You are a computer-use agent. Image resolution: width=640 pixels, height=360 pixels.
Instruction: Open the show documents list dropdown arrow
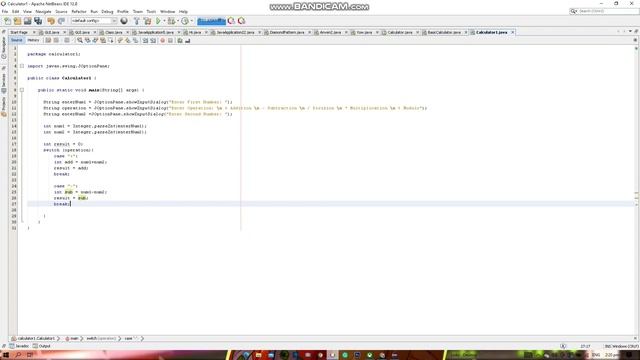point(630,31)
